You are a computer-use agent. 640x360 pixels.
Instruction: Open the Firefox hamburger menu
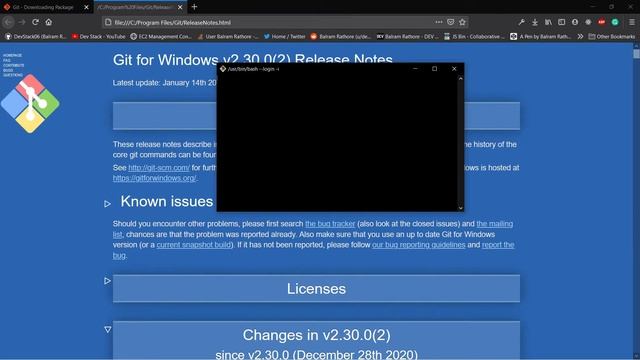click(x=632, y=22)
